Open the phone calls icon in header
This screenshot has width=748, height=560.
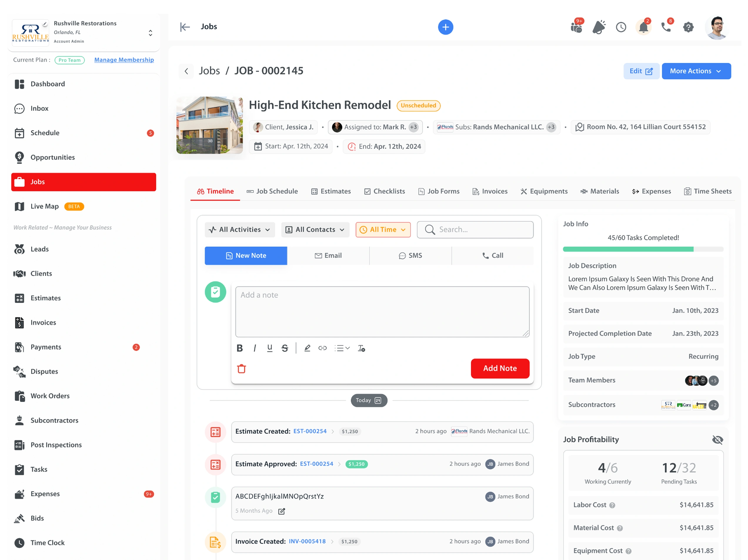click(x=666, y=27)
